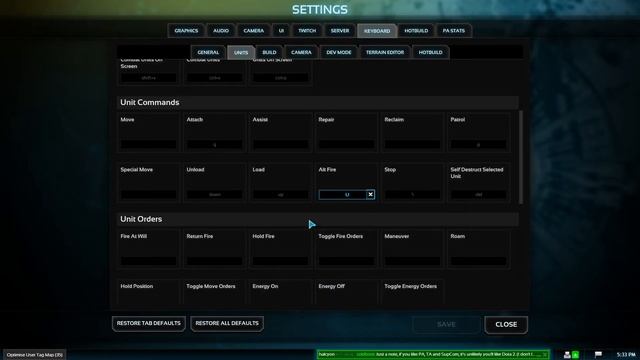The height and width of the screenshot is (360, 640).
Task: Click the Unit Orders section header
Action: [318, 219]
